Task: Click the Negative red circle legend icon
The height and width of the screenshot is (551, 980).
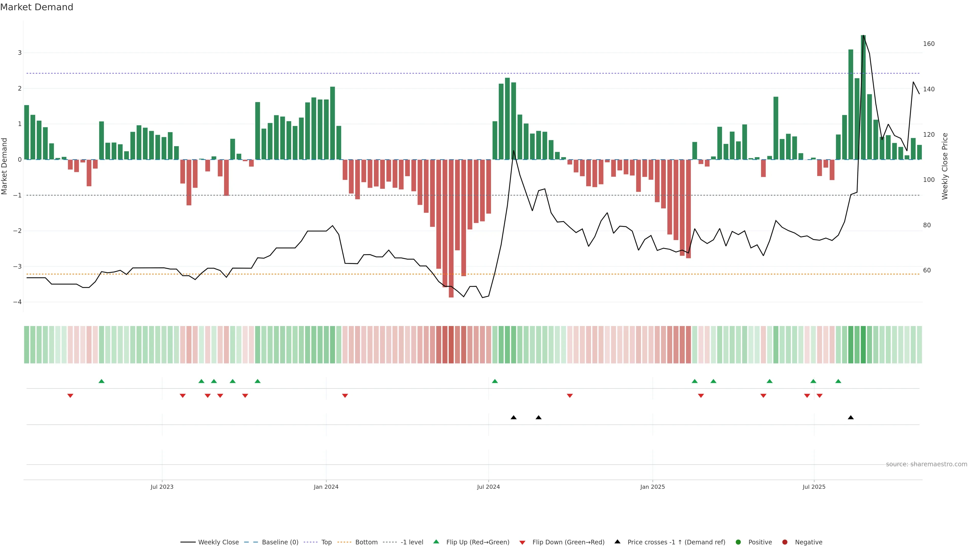Action: coord(785,542)
